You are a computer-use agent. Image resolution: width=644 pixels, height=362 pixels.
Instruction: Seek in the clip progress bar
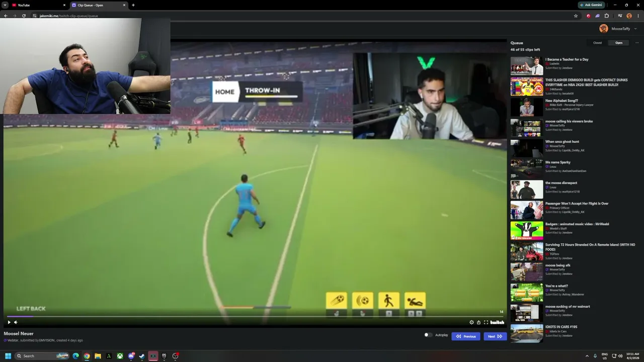tap(255, 316)
